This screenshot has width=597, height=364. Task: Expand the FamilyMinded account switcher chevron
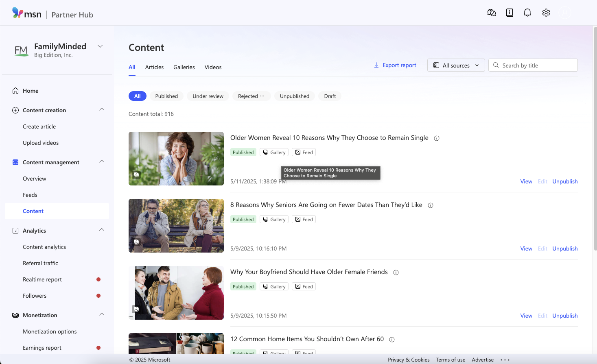pyautogui.click(x=100, y=46)
